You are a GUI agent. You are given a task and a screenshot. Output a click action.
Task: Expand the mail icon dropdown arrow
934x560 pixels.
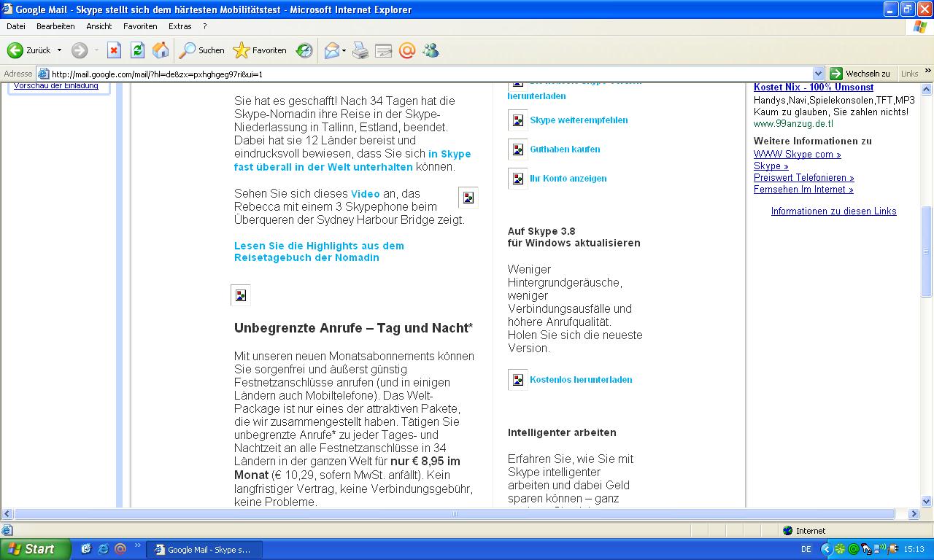click(x=344, y=50)
